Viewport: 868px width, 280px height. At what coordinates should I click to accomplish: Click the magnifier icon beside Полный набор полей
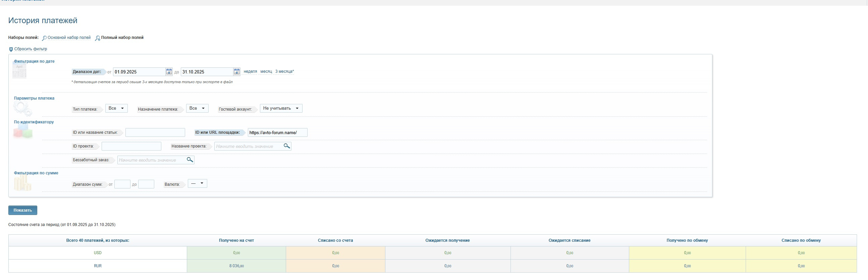click(98, 38)
